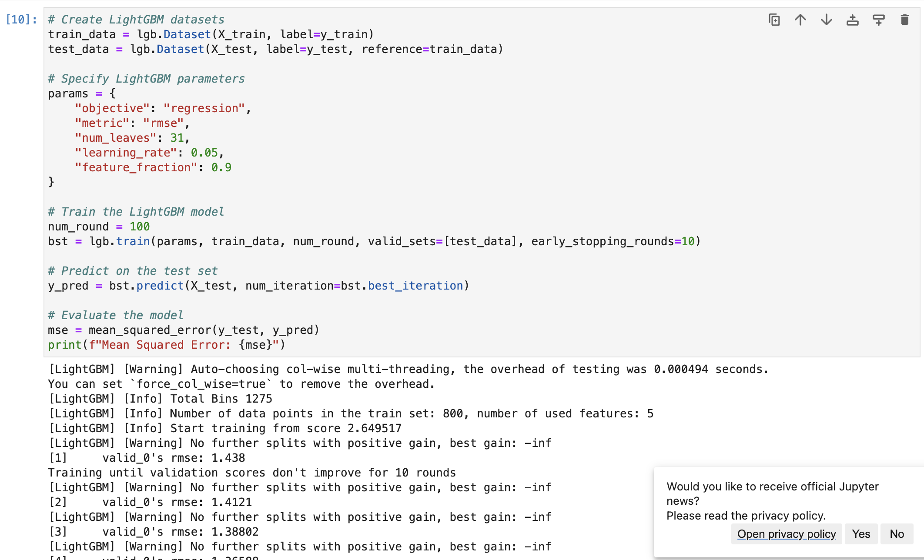Click the "objective": "regression" line

pyautogui.click(x=163, y=108)
